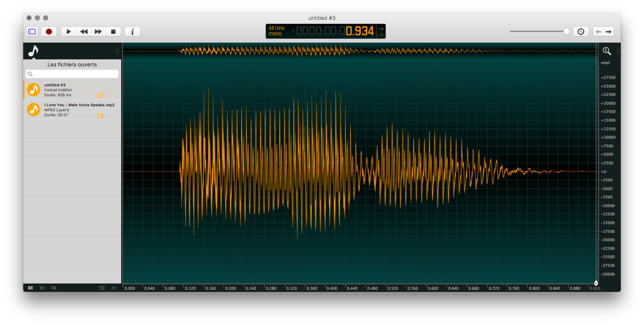Go back with the left arrow button
Screen dimensions: 644x325
[x=598, y=32]
